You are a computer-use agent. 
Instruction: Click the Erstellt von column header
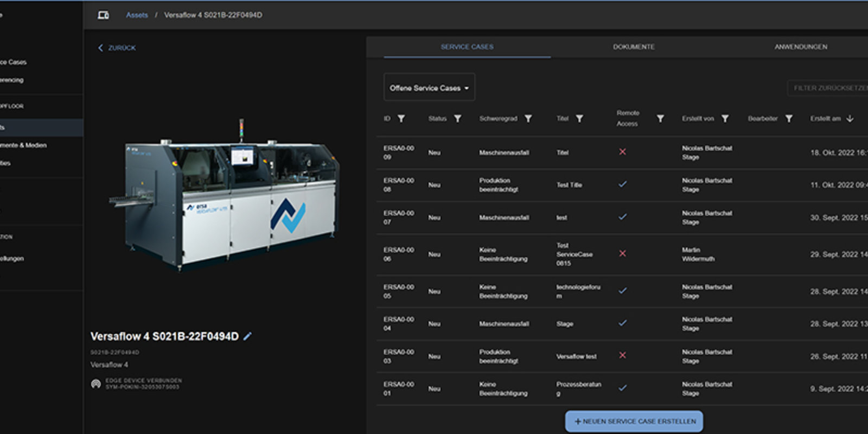pyautogui.click(x=698, y=118)
